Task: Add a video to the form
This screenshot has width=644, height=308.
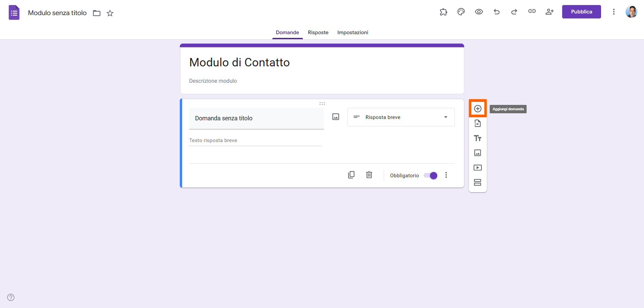Action: tap(478, 168)
